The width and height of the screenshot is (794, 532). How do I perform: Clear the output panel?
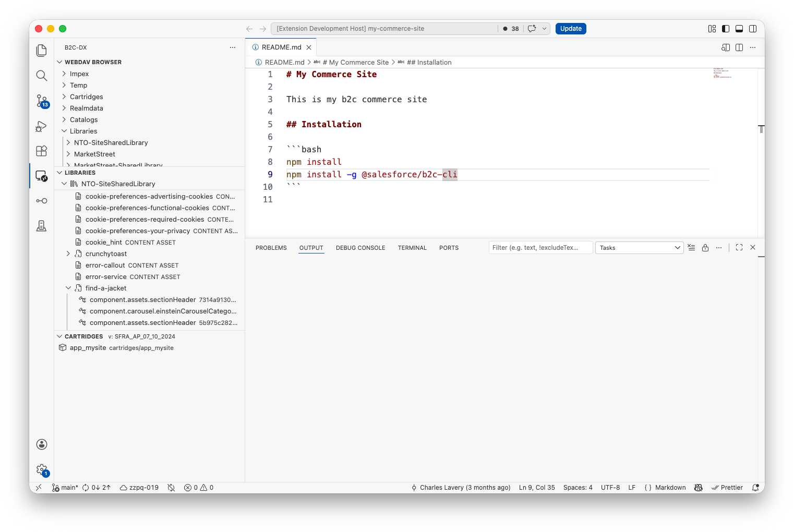[691, 248]
